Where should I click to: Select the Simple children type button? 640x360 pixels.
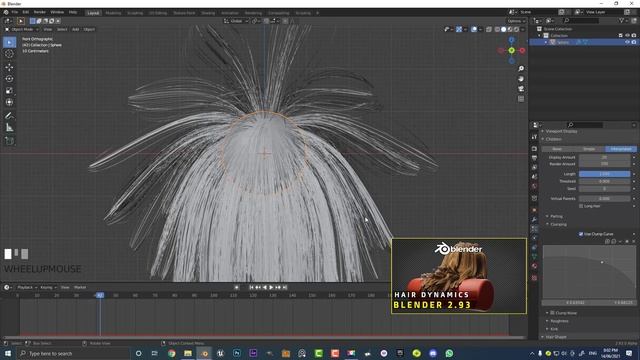589,149
